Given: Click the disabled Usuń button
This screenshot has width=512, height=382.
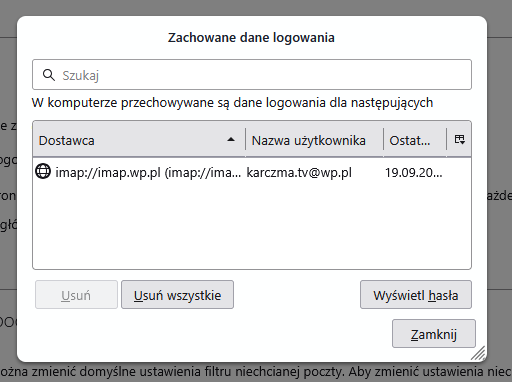Looking at the screenshot, I should [76, 295].
